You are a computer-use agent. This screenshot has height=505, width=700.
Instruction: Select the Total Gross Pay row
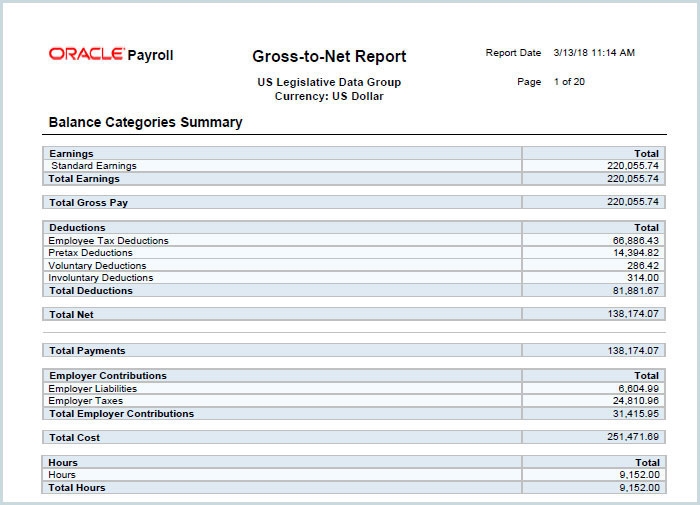coord(88,203)
